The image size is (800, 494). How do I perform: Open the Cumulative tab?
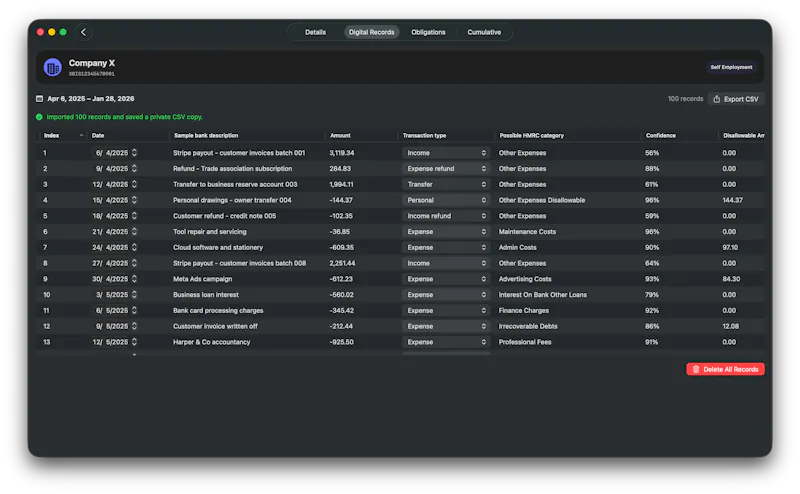[x=484, y=32]
